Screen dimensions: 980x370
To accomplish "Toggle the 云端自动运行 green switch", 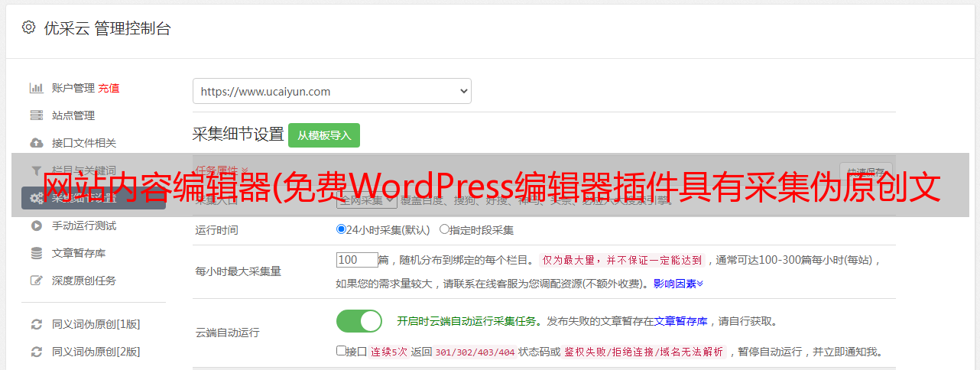I will 359,321.
